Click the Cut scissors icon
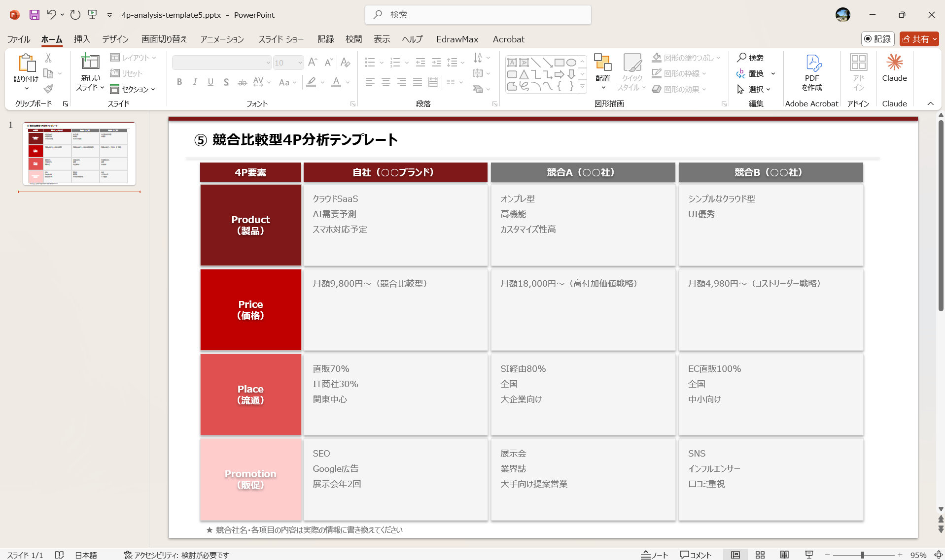Screen dimensions: 945x560 (48, 58)
